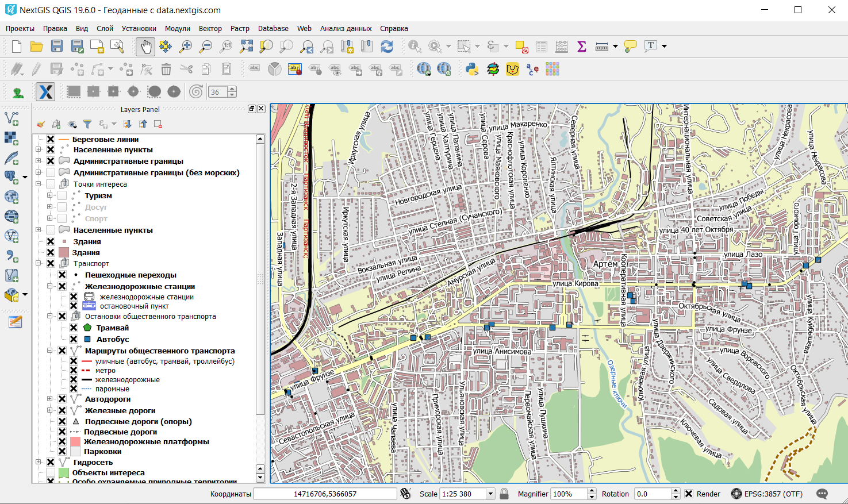Open the Вектор menu

pos(210,28)
